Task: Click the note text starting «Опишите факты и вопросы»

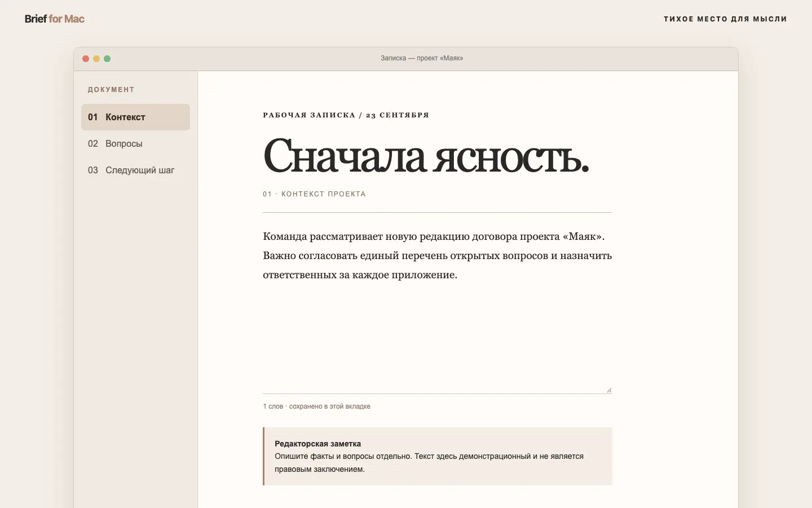Action: 429,462
